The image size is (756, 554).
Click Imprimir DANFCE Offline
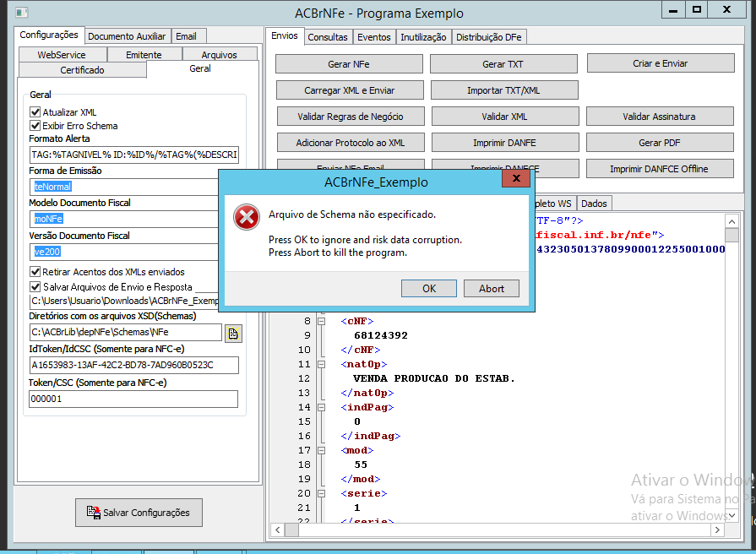660,169
